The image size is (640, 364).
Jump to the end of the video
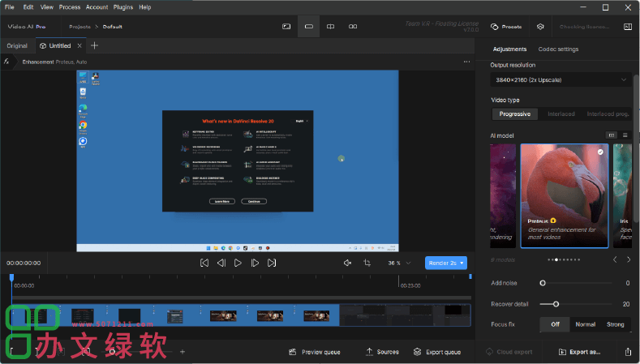272,263
